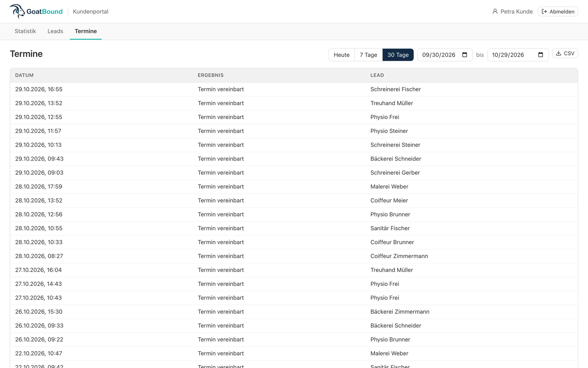This screenshot has width=588, height=368.
Task: Select lead Coiffeur Meier
Action: pyautogui.click(x=389, y=201)
